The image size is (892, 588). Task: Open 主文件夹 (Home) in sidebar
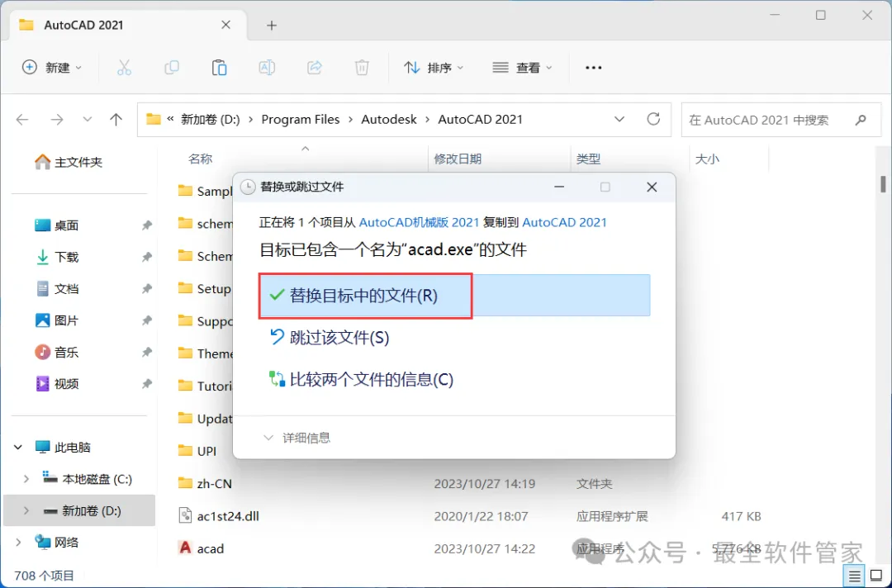click(x=69, y=162)
